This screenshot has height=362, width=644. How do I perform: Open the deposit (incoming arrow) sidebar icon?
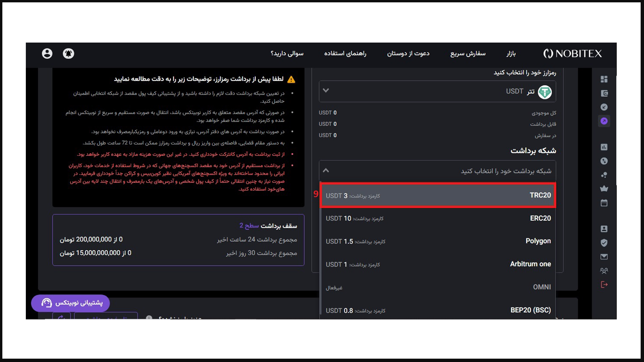coord(604,107)
